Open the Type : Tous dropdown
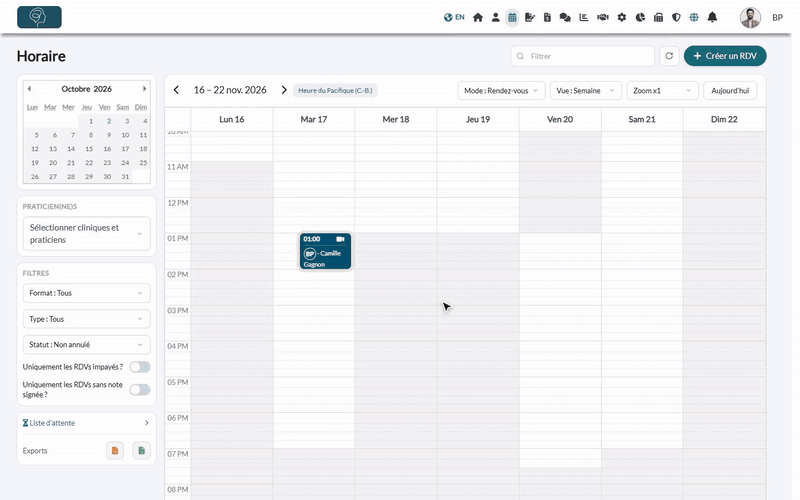The height and width of the screenshot is (500, 800). 86,319
